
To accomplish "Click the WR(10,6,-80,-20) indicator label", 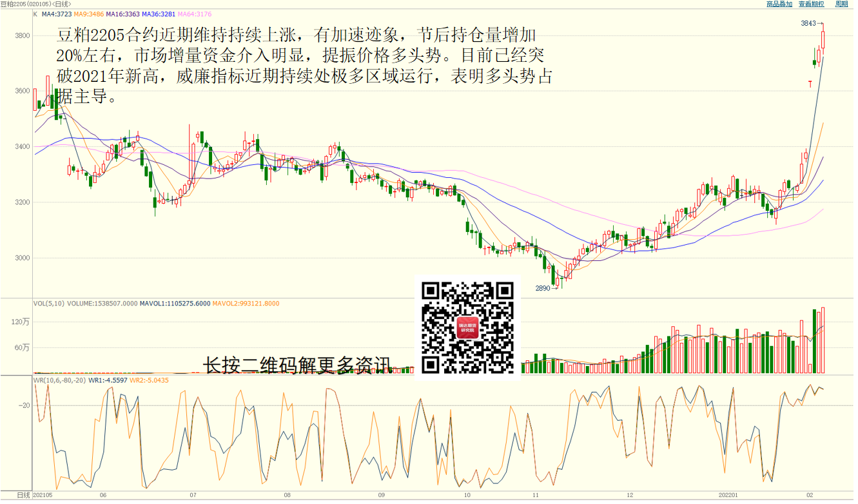I will click(59, 380).
